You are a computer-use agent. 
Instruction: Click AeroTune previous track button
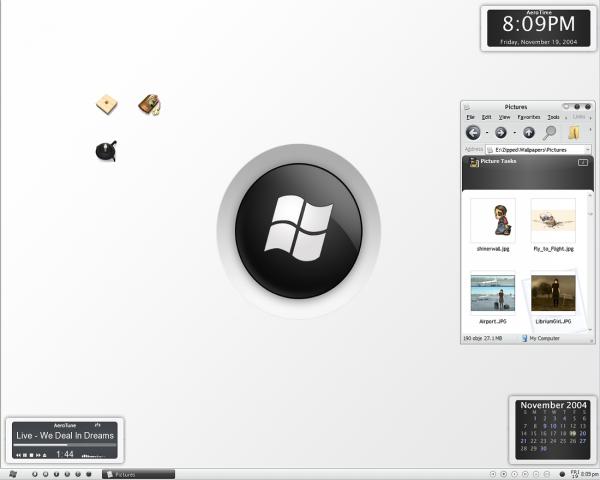(x=18, y=455)
